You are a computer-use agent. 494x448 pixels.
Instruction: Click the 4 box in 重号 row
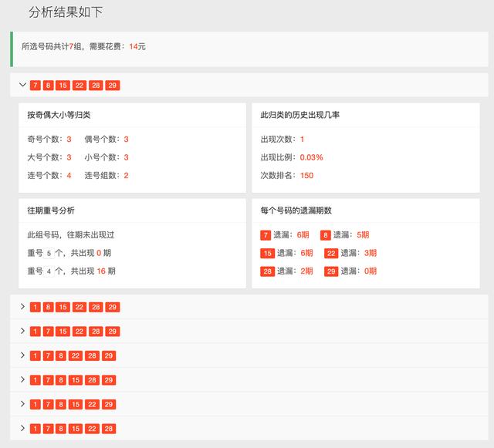(x=49, y=271)
